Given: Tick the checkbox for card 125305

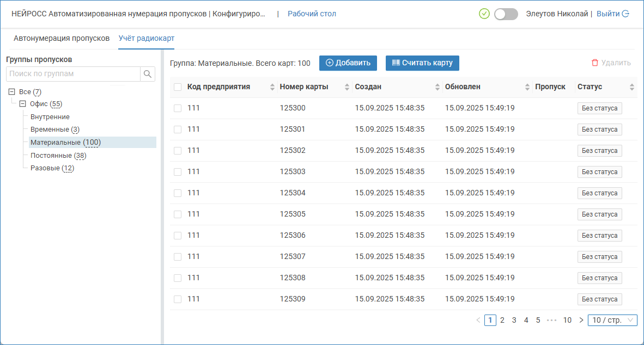Looking at the screenshot, I should click(178, 214).
